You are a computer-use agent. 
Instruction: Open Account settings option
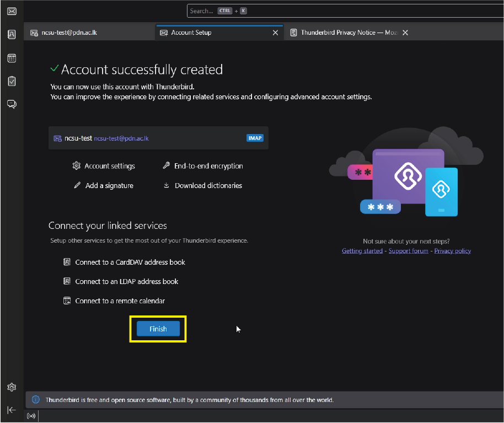click(109, 166)
